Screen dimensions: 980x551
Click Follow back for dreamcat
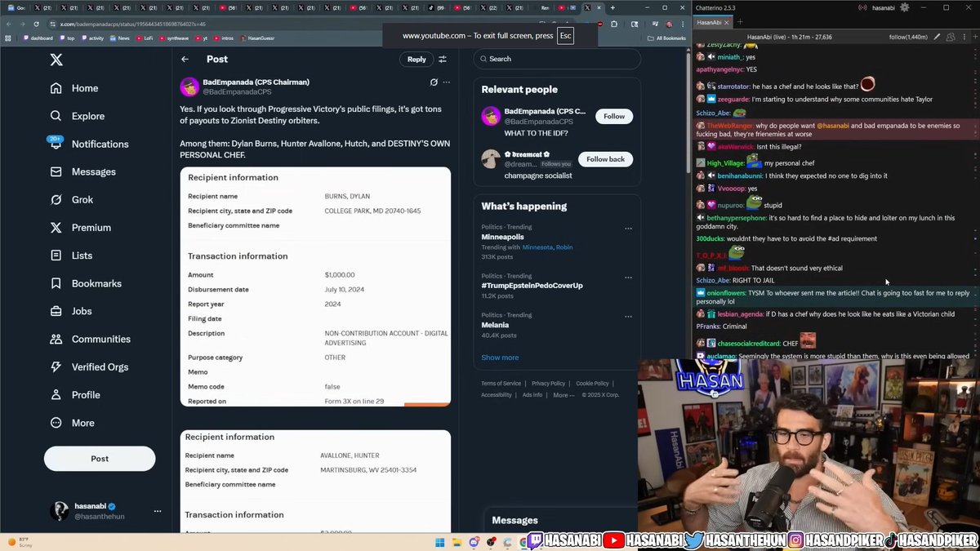tap(605, 159)
